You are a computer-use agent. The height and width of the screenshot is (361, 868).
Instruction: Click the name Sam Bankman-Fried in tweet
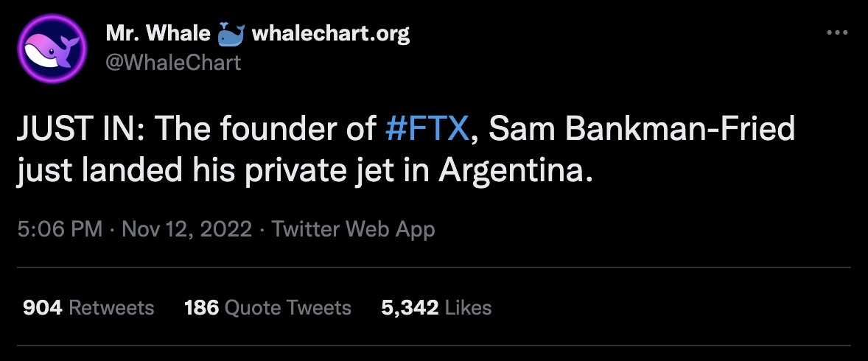tap(642, 130)
